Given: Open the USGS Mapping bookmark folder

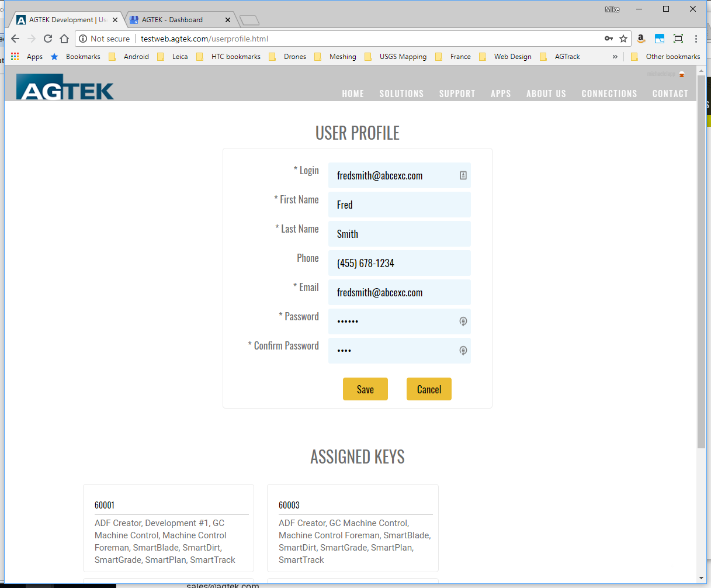Looking at the screenshot, I should (x=396, y=57).
